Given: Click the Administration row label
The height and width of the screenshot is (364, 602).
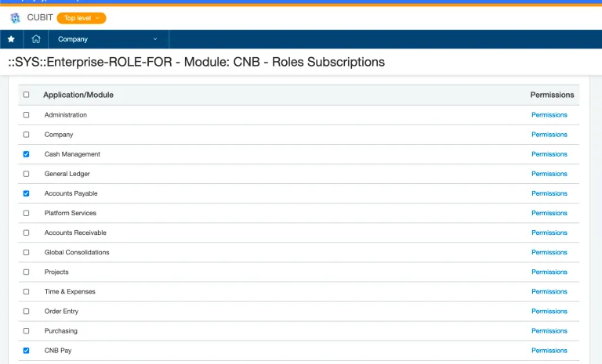Looking at the screenshot, I should 66,115.
